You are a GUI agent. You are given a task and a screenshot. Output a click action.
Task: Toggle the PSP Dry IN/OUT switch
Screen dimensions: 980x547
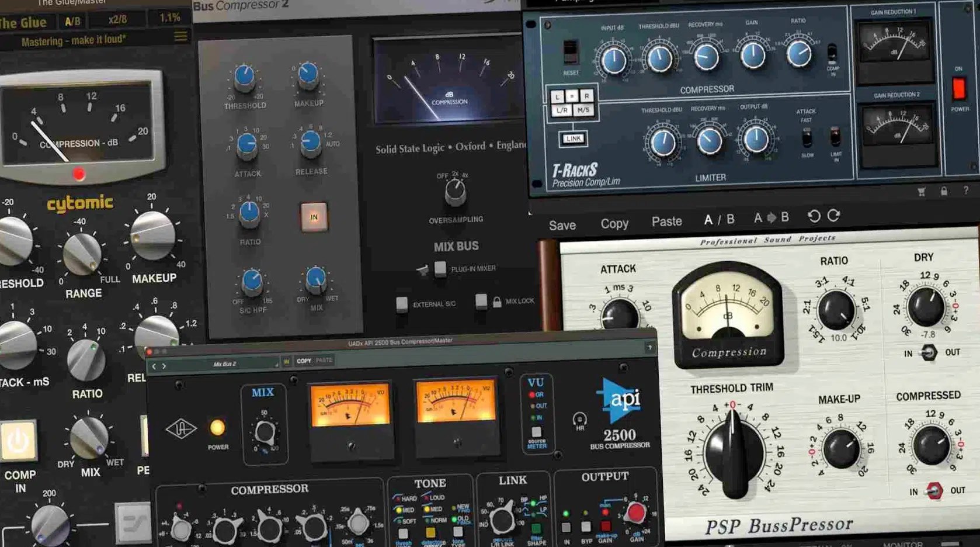tap(929, 353)
